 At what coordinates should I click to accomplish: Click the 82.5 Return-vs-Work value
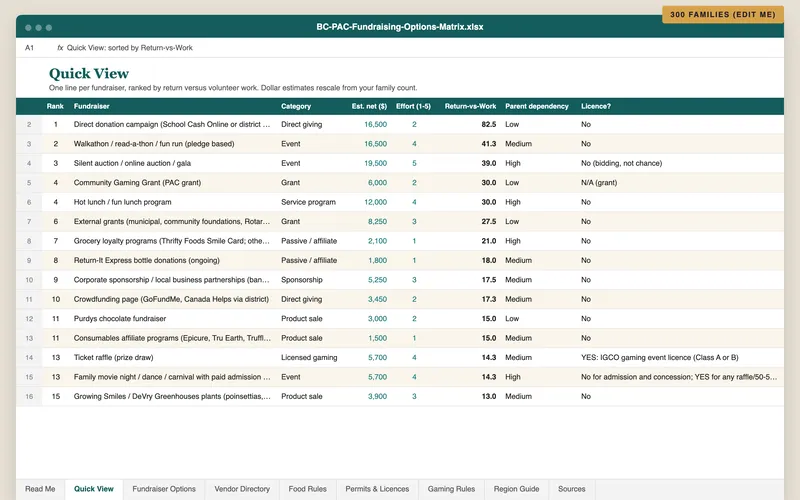click(488, 124)
